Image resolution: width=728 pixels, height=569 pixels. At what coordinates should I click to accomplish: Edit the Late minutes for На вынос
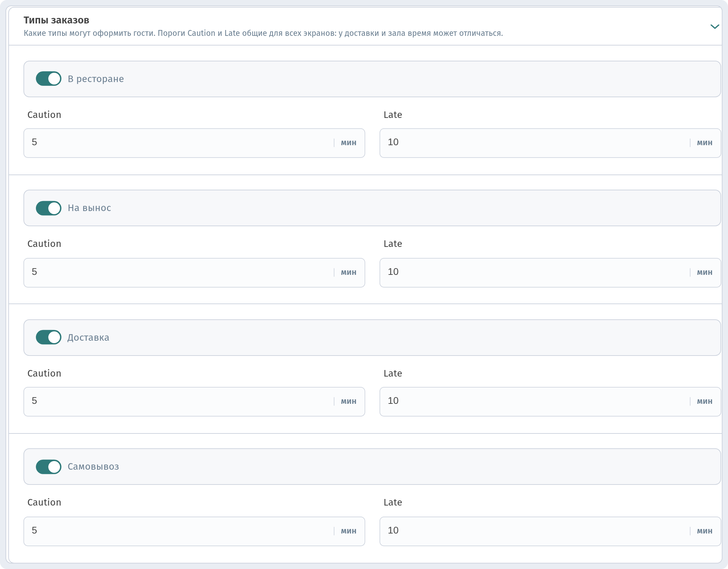pos(550,272)
